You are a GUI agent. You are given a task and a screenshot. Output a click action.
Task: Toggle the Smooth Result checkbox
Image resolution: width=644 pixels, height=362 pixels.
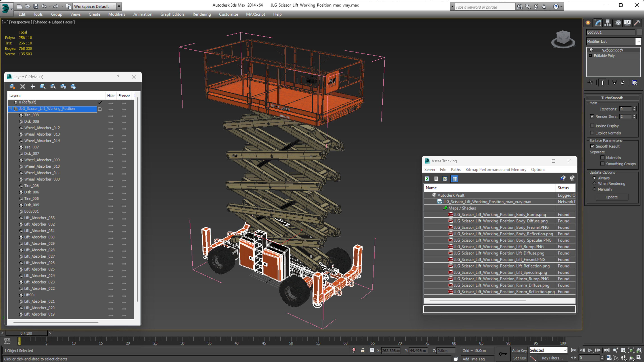(x=592, y=146)
